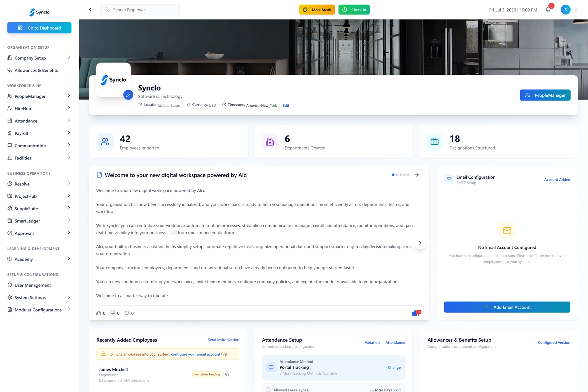Open System Settings in sidebar
The image size is (588, 392).
[39, 297]
